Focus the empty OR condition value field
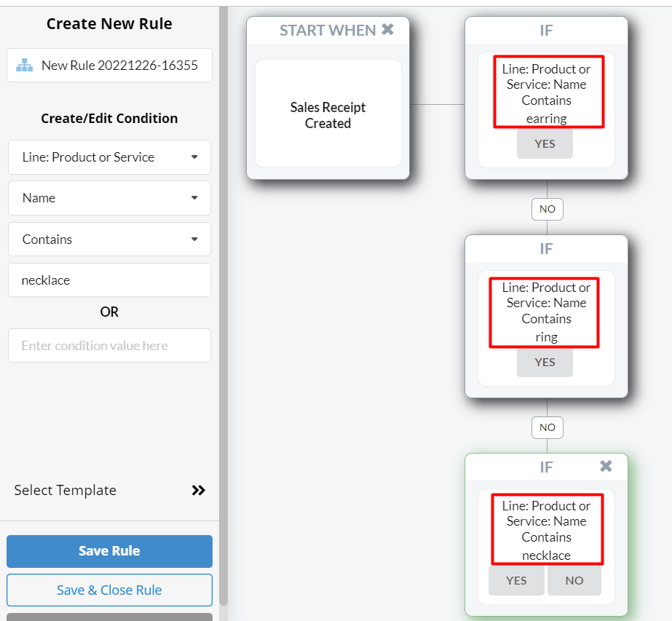This screenshot has height=621, width=672. (x=109, y=345)
